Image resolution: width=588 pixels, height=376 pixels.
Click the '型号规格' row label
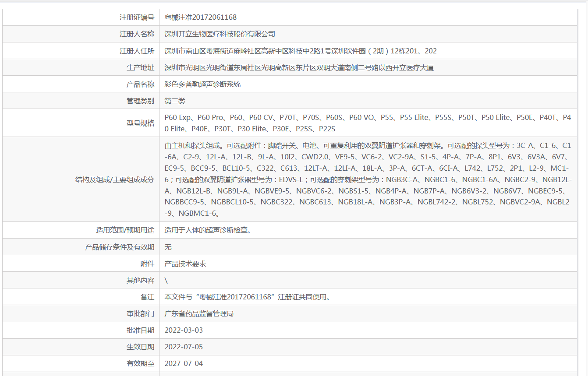pyautogui.click(x=140, y=123)
